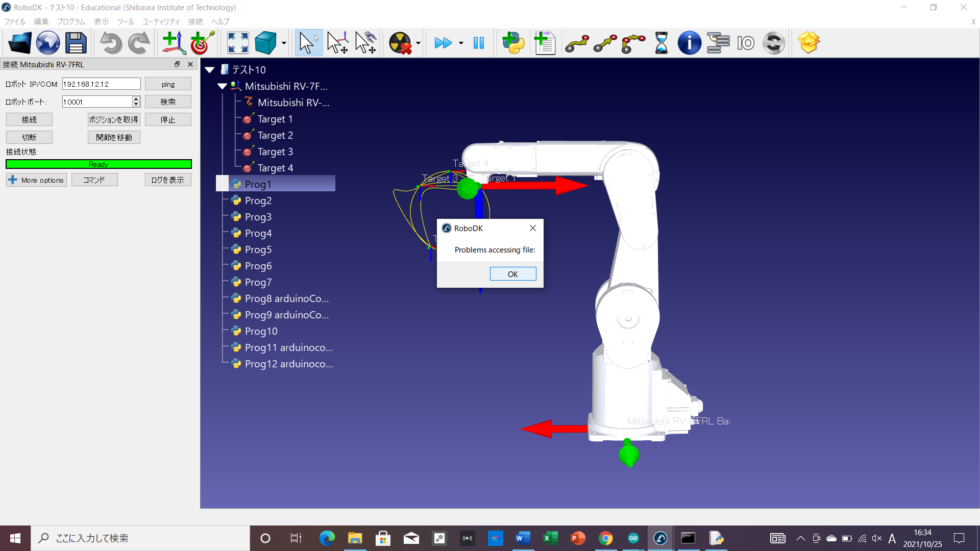Select the Move reference frames cursor tool

[x=337, y=43]
